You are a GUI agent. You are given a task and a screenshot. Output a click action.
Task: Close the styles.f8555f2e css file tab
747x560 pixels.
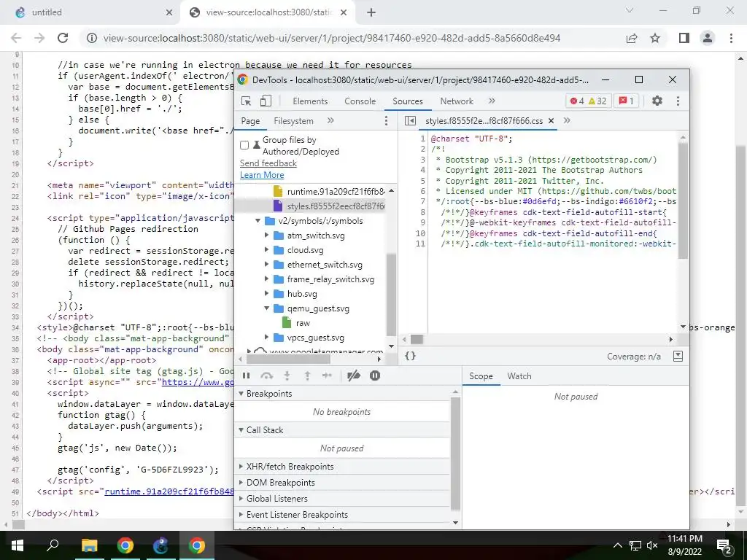(551, 121)
